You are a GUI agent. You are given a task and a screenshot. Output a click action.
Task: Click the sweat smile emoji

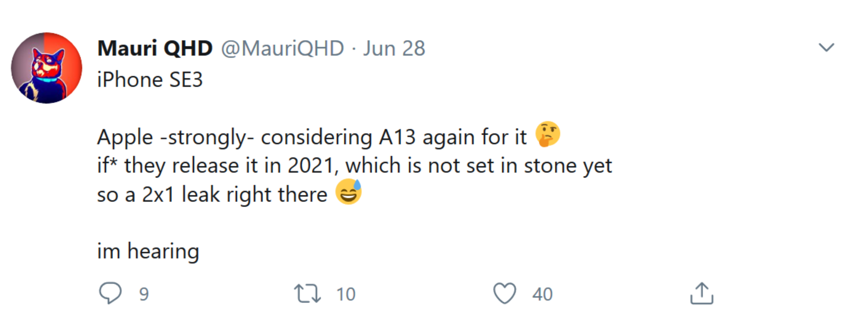[x=349, y=192]
